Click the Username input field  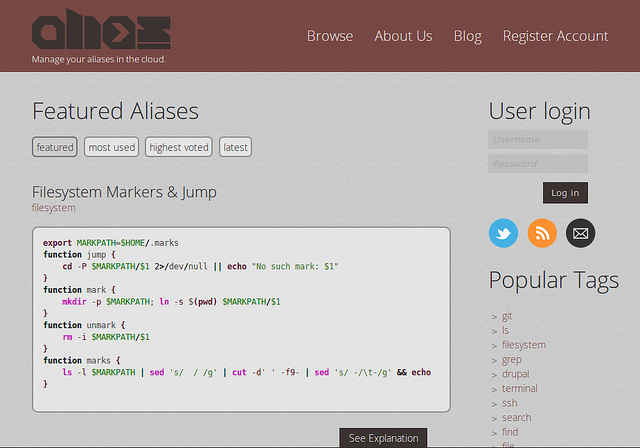537,140
